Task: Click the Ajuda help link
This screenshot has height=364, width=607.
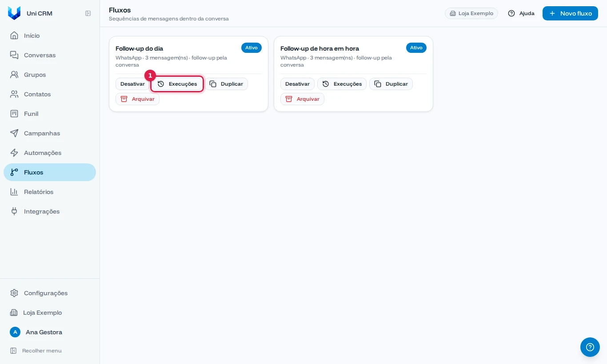Action: pyautogui.click(x=521, y=13)
